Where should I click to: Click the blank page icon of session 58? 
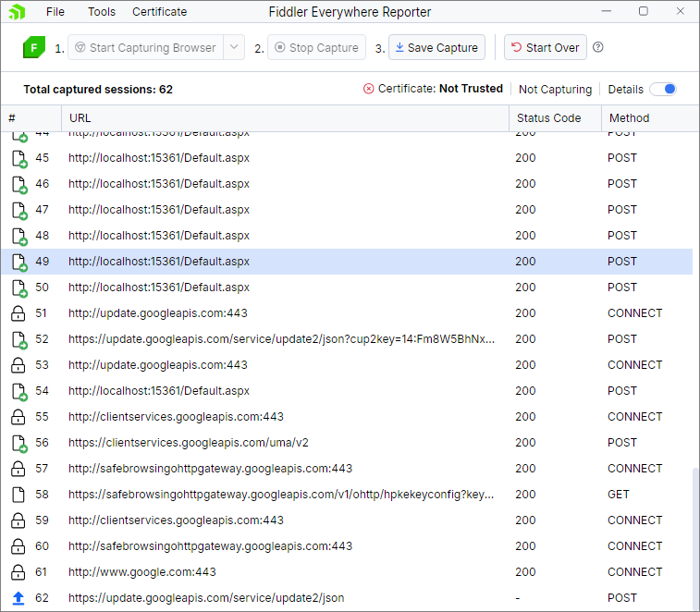point(18,495)
